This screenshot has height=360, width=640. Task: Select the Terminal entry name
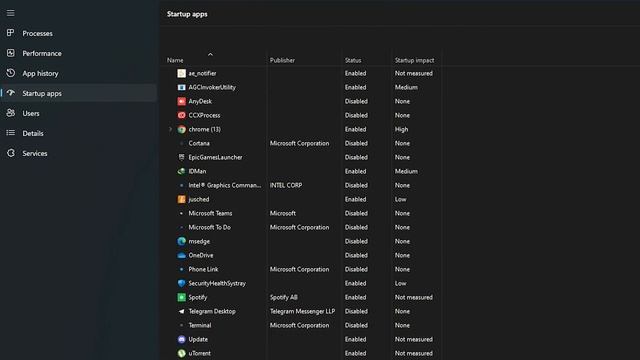200,325
